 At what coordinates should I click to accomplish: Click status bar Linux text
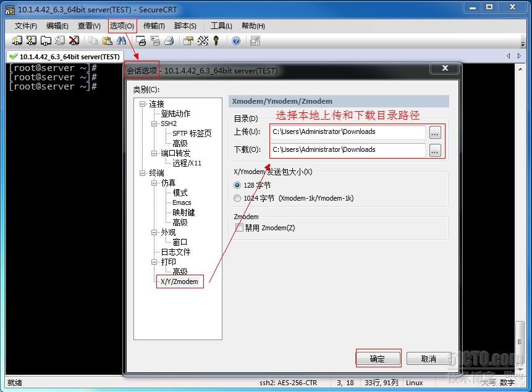pos(414,383)
